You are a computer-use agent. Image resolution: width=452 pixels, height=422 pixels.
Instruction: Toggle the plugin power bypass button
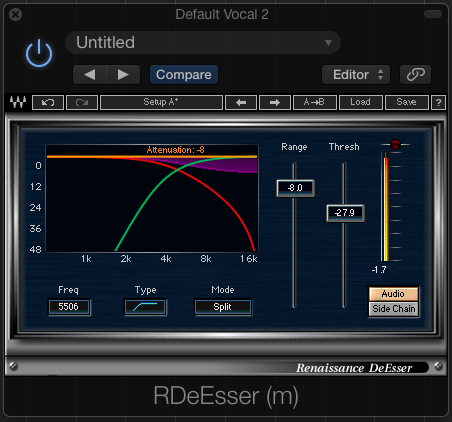tap(39, 53)
